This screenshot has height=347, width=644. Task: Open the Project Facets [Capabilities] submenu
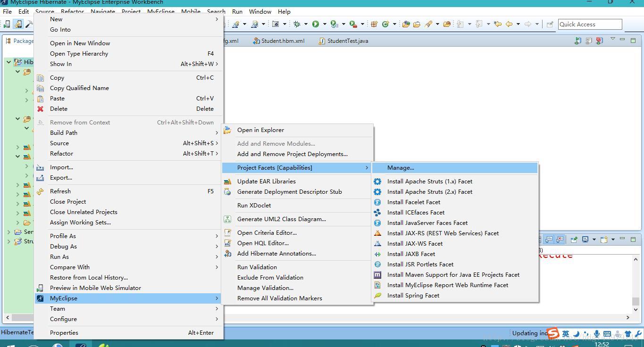point(297,168)
